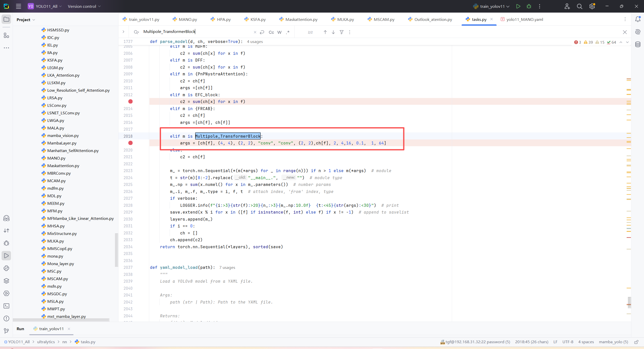Run train_yolov11 with the green Run button
The image size is (644, 349).
coord(518,6)
